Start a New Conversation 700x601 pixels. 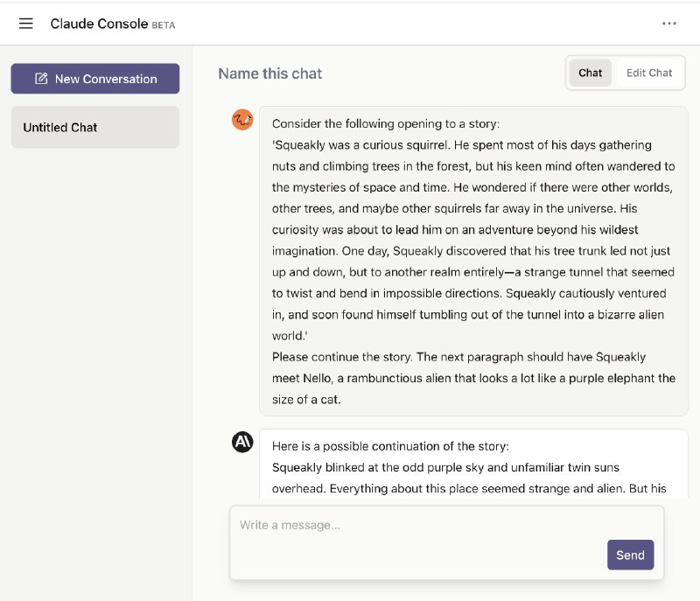[95, 79]
